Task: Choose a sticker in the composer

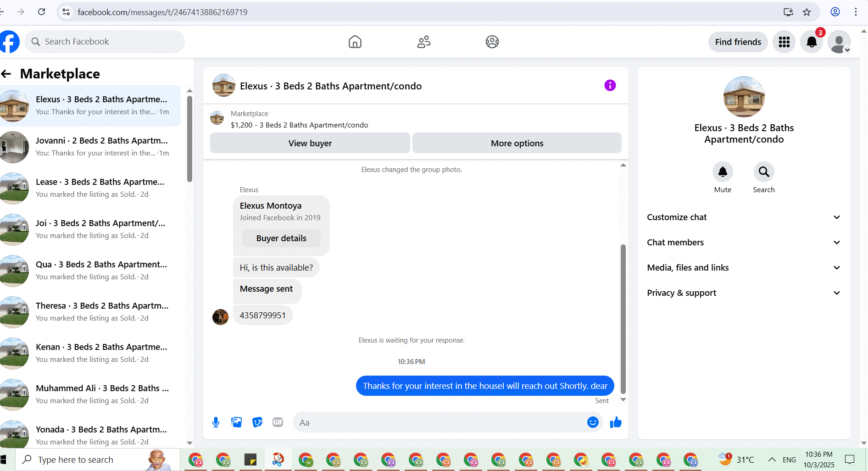Action: tap(257, 422)
